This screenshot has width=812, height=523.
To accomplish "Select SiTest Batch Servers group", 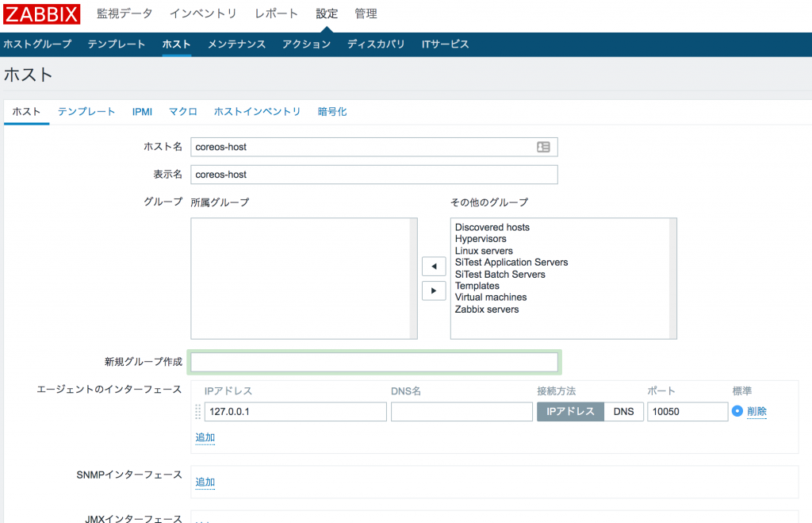I will point(500,275).
